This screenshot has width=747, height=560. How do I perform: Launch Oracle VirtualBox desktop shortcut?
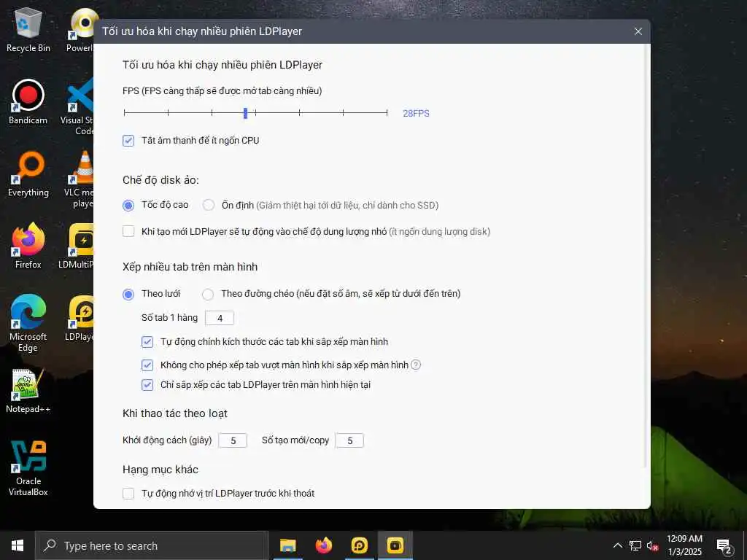click(28, 468)
